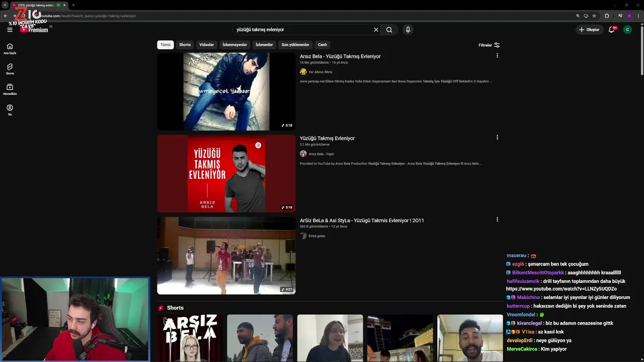
Task: Click the magnifier search button
Action: [x=389, y=30]
